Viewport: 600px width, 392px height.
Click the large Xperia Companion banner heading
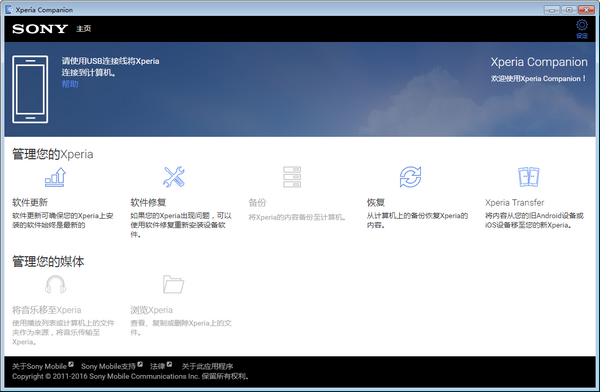[539, 62]
